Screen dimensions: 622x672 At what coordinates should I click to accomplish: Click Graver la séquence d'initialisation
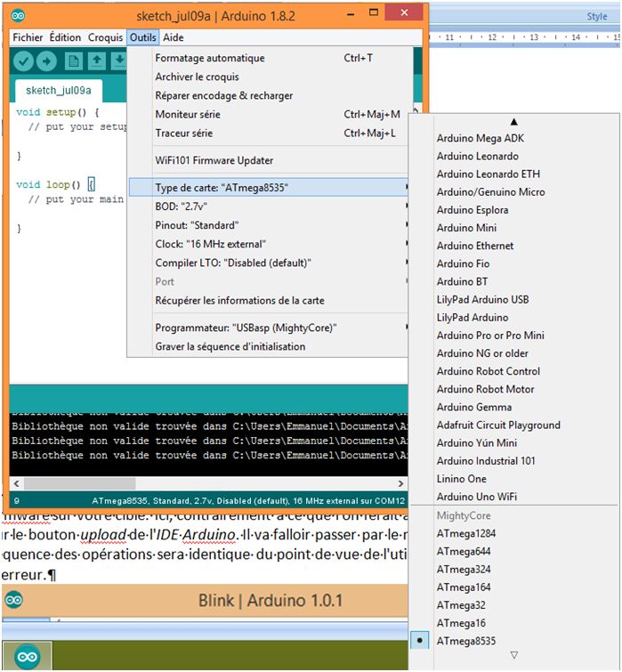268,346
